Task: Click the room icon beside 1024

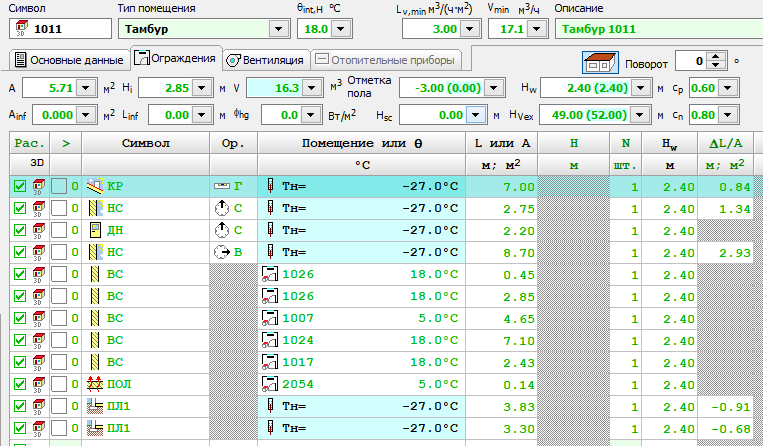Action: pyautogui.click(x=270, y=340)
